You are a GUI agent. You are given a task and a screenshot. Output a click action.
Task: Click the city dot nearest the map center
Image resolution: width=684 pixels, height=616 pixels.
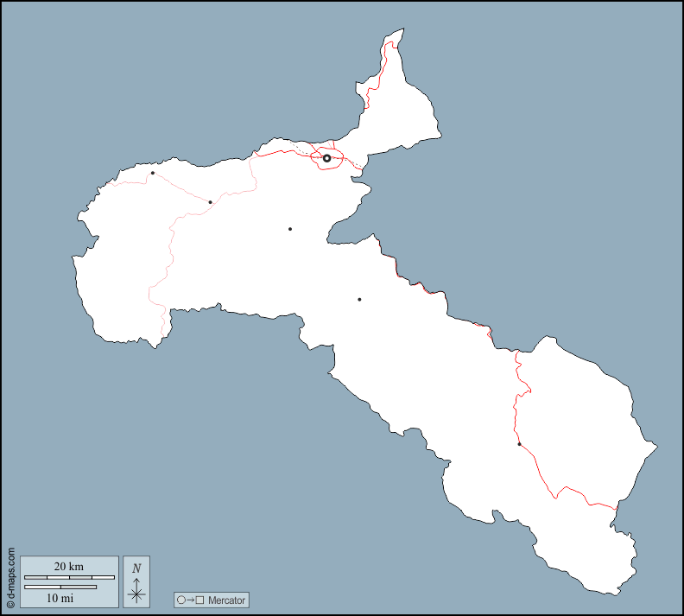359,299
